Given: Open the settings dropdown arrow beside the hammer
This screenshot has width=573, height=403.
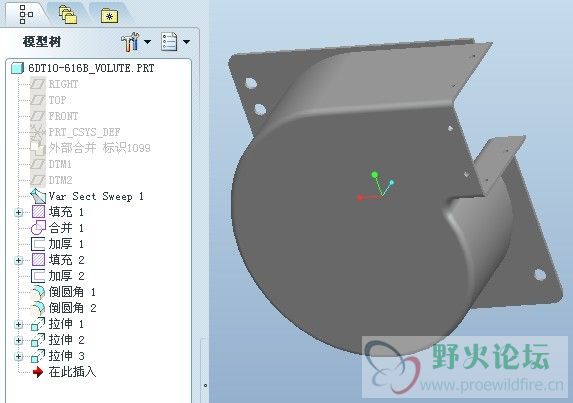Looking at the screenshot, I should point(147,42).
